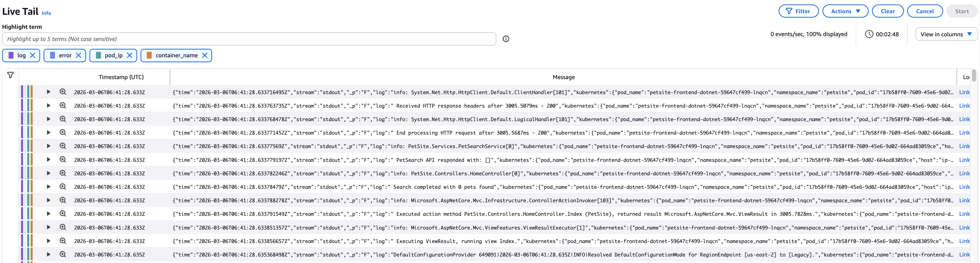
Task: Expand the Received HTTP response headers row
Action: (48, 105)
